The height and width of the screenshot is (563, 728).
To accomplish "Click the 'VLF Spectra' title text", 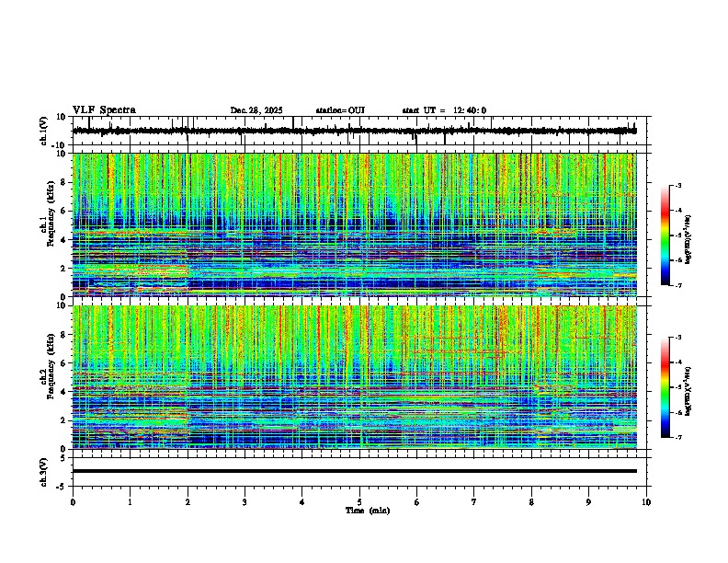I will point(104,110).
